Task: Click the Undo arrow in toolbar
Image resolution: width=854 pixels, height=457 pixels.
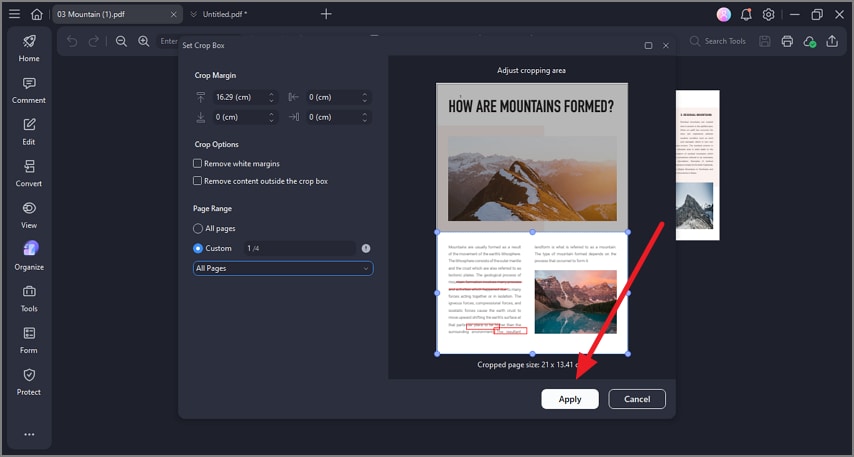Action: pyautogui.click(x=72, y=41)
